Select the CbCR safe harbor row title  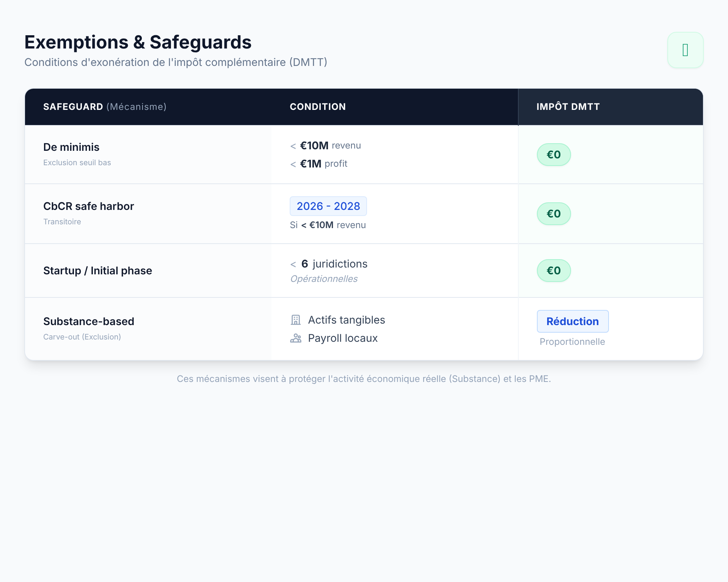pos(88,206)
